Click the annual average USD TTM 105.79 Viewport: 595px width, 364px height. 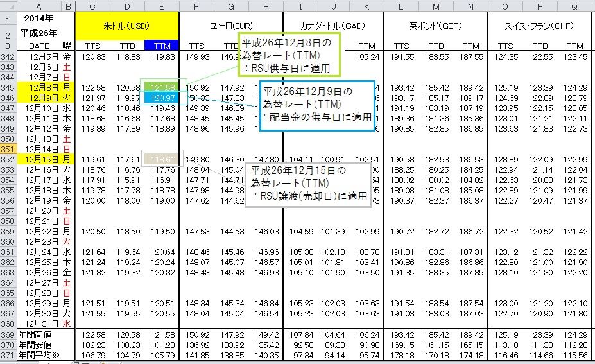[162, 355]
